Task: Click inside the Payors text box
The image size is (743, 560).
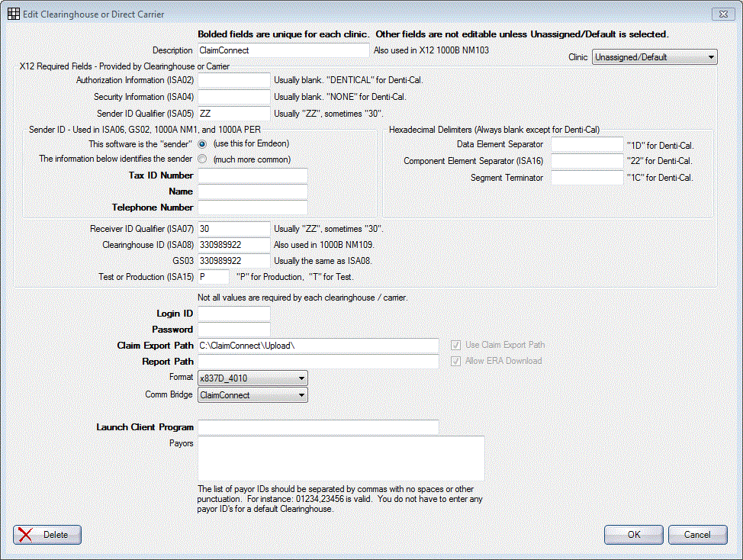Action: pyautogui.click(x=341, y=459)
